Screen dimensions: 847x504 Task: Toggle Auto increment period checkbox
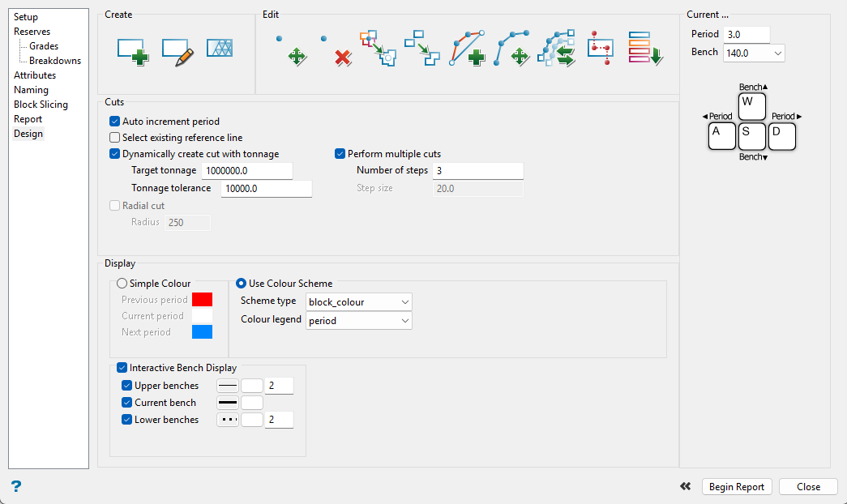coord(114,122)
